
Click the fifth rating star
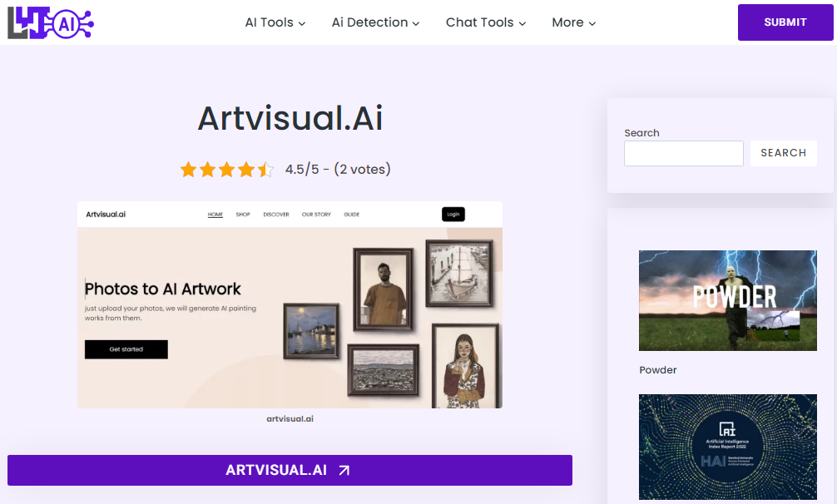[x=266, y=169]
